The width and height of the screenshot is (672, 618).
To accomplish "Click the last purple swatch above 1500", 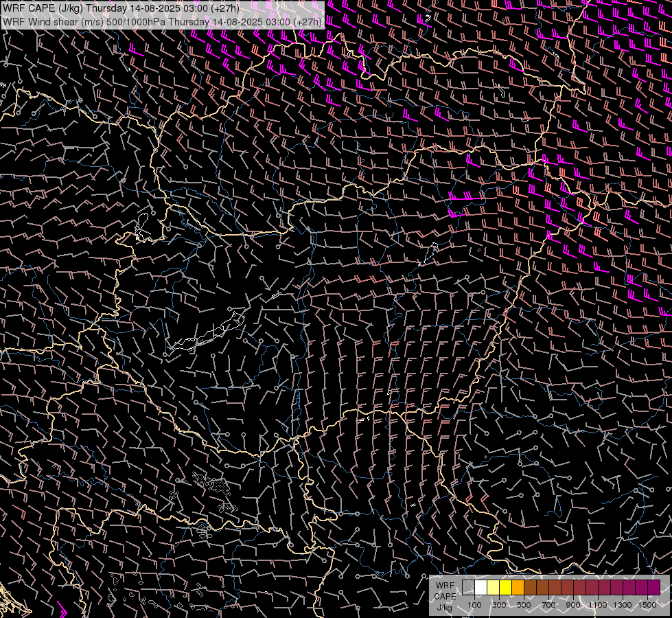I will pos(654,587).
